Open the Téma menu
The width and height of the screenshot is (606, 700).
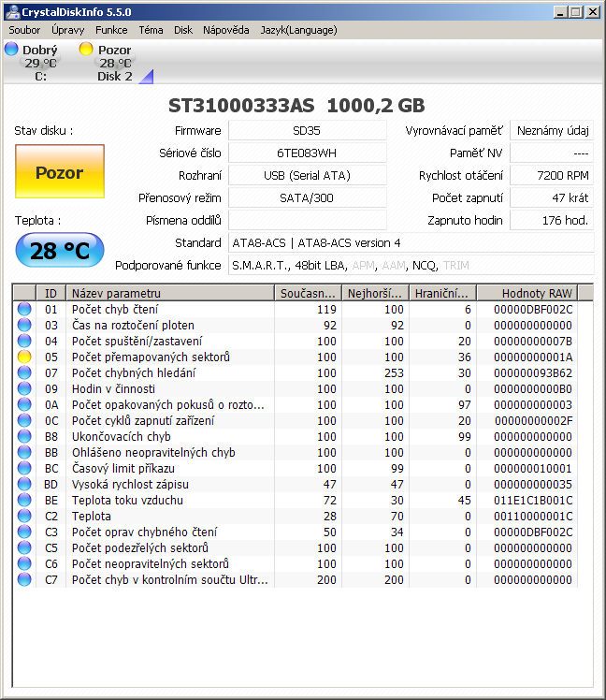pyautogui.click(x=151, y=30)
